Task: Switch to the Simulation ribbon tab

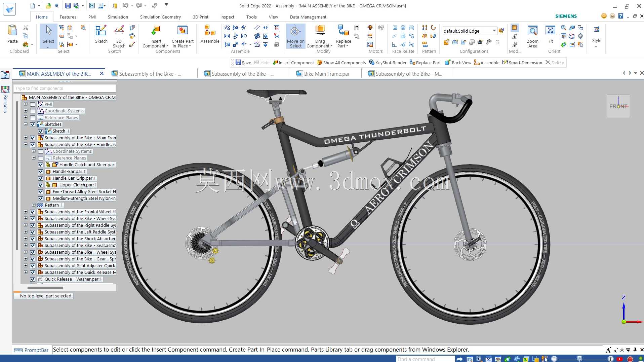Action: 118,17
